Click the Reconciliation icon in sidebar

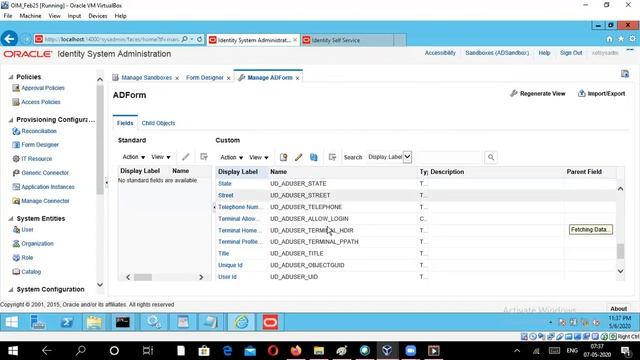pyautogui.click(x=16, y=131)
